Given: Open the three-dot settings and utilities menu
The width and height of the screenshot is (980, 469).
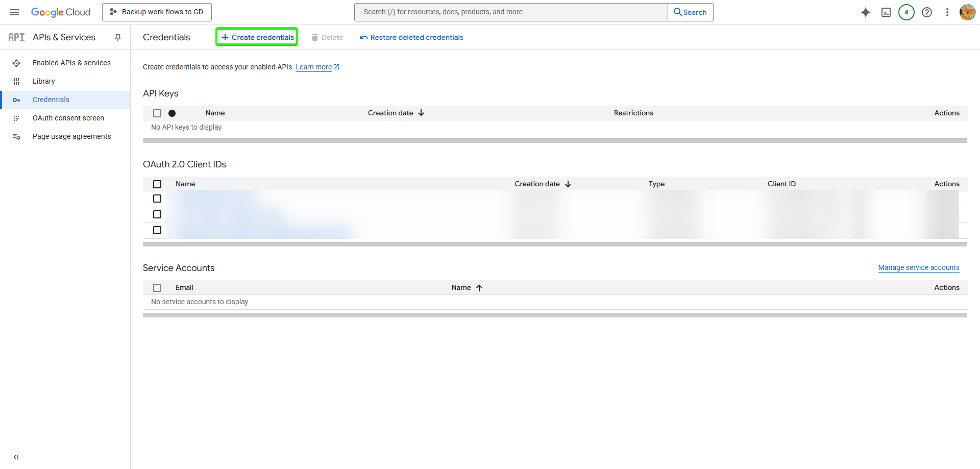Looking at the screenshot, I should [947, 12].
